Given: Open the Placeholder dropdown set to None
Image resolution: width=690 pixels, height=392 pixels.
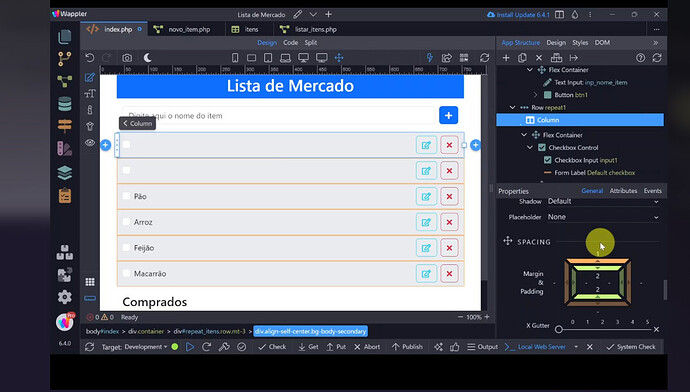Looking at the screenshot, I should tap(603, 217).
